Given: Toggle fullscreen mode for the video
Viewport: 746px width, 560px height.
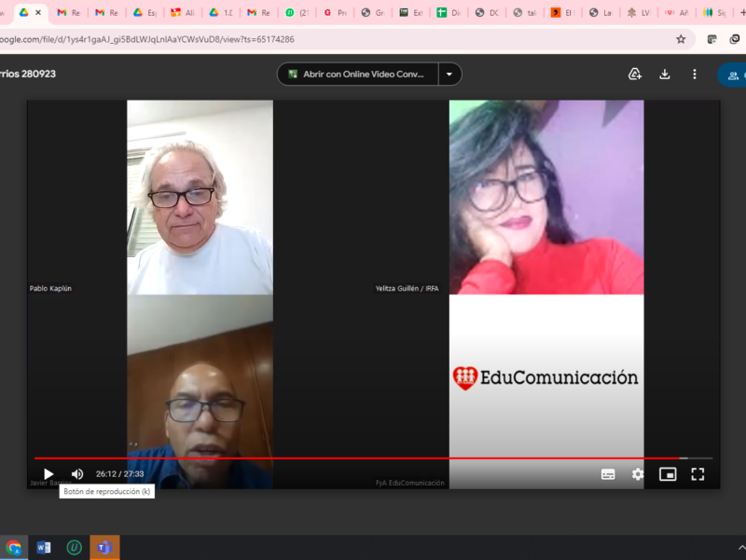Looking at the screenshot, I should coord(698,474).
